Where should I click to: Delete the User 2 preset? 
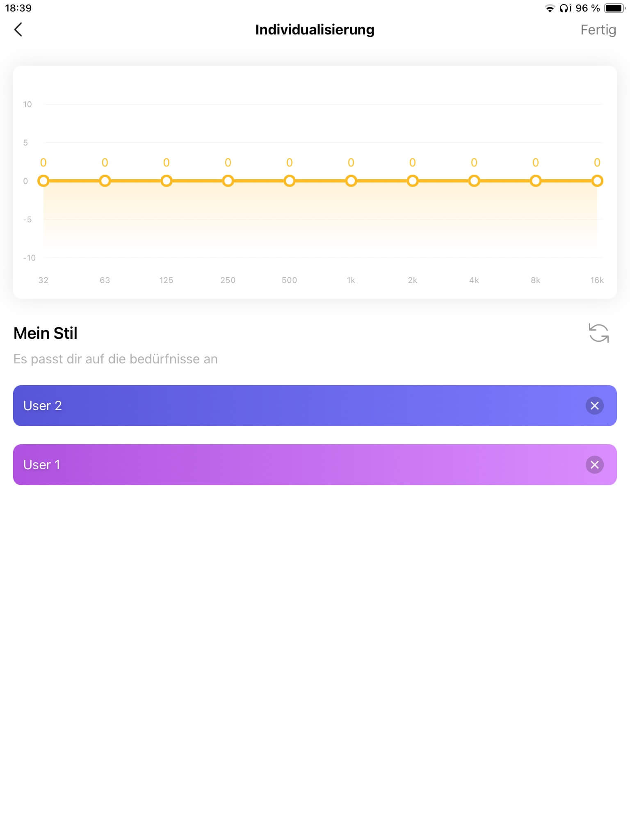594,406
